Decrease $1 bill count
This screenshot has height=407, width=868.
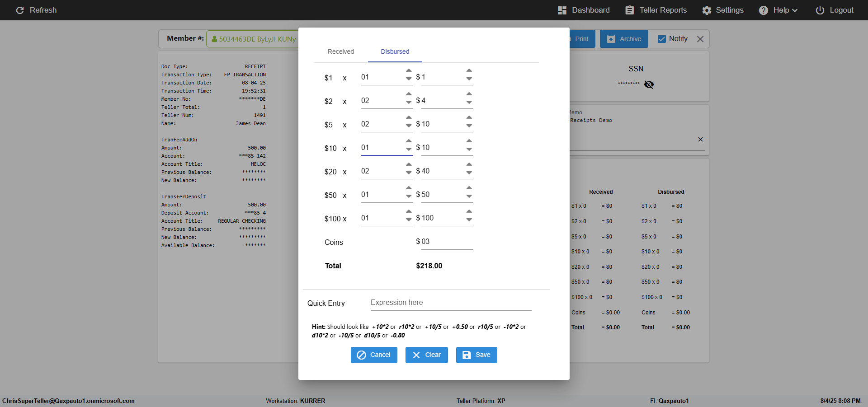pos(409,79)
